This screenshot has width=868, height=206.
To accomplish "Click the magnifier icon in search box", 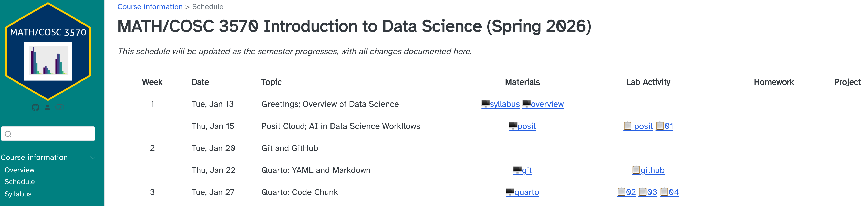I will [x=8, y=134].
